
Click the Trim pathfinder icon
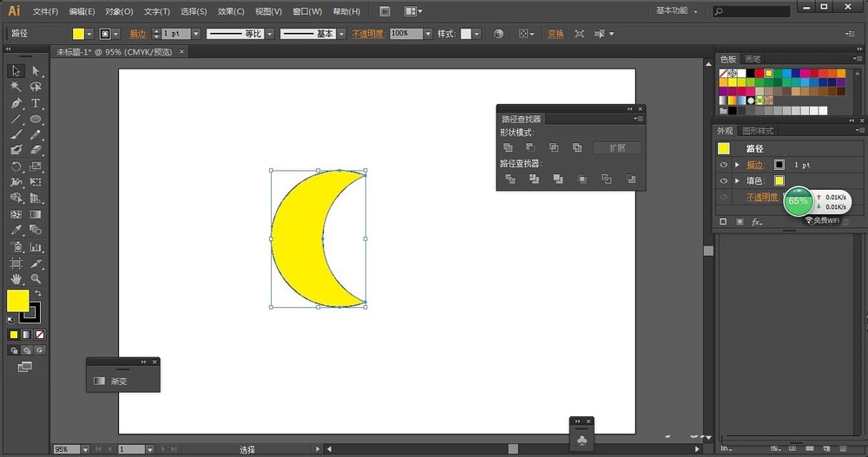coord(534,179)
